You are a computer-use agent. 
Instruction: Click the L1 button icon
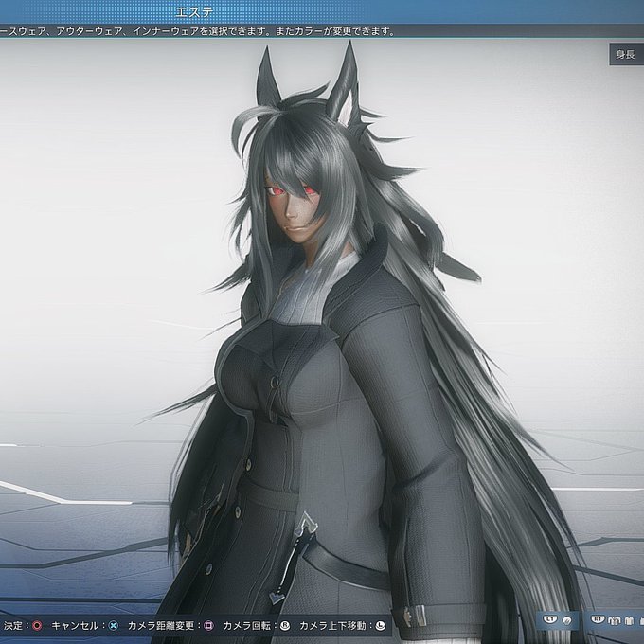point(549,619)
